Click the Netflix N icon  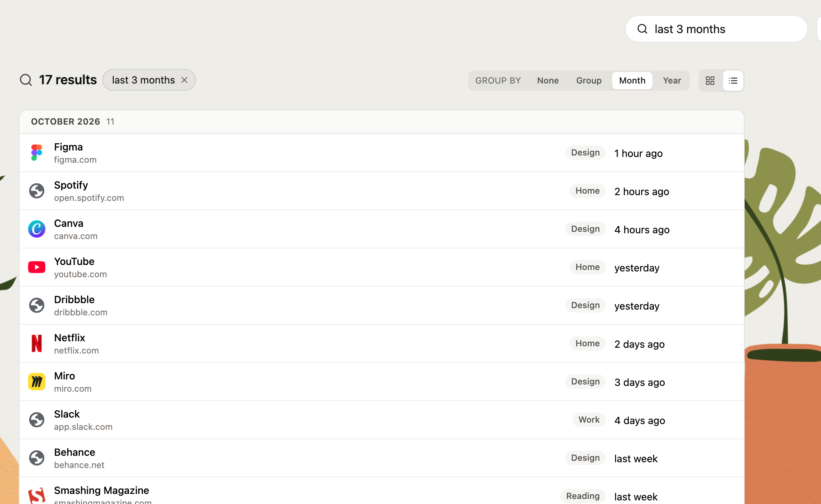37,343
